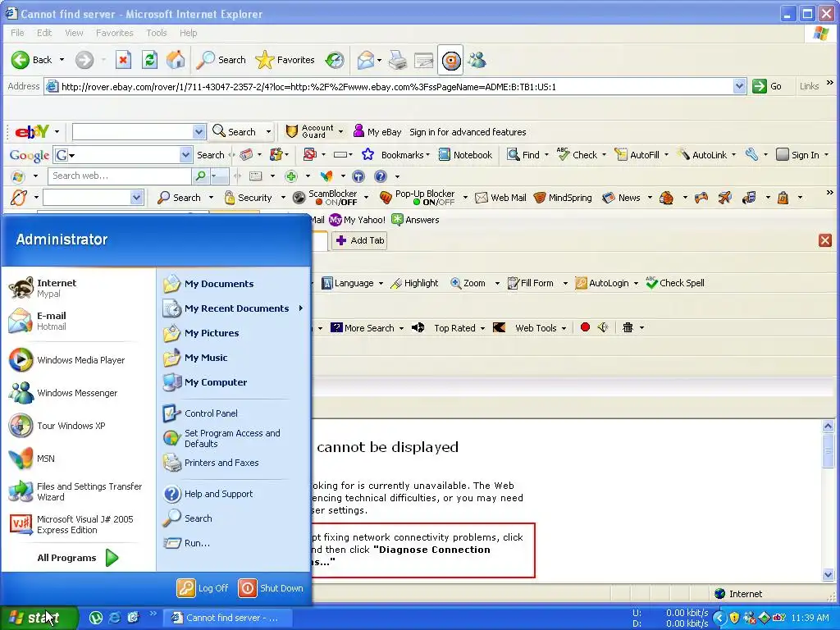Click the Start button
Image resolution: width=840 pixels, height=630 pixels.
pos(39,618)
